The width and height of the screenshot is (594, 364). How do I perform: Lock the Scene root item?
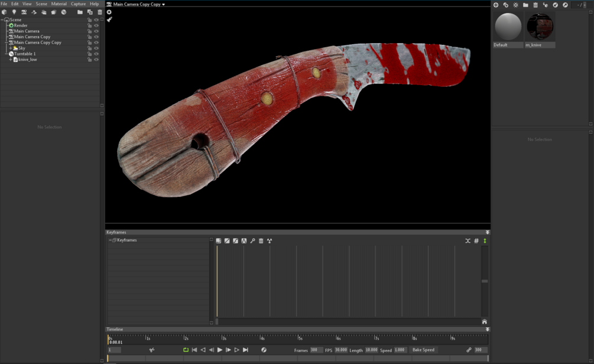point(89,20)
